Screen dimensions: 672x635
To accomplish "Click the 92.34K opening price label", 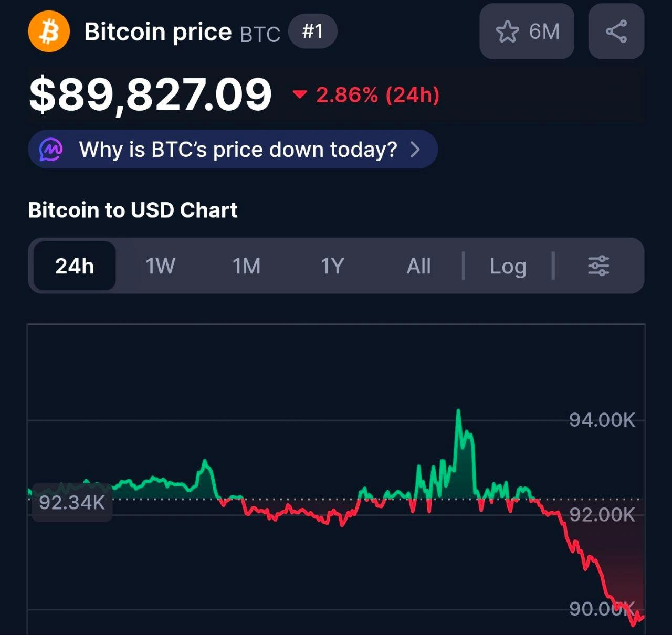I will click(x=72, y=502).
